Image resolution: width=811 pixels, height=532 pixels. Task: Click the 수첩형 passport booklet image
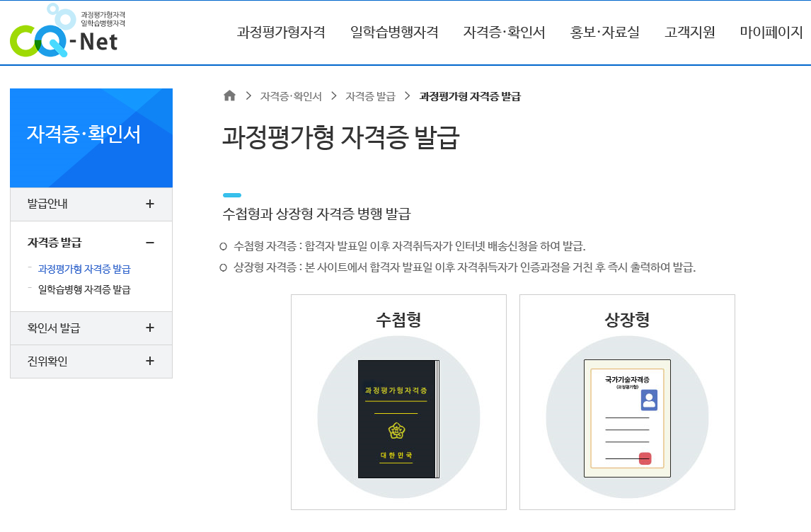[x=398, y=419]
